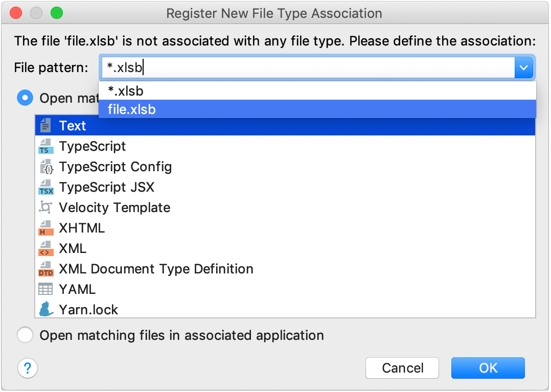
Task: Click the YAML table icon
Action: click(45, 289)
